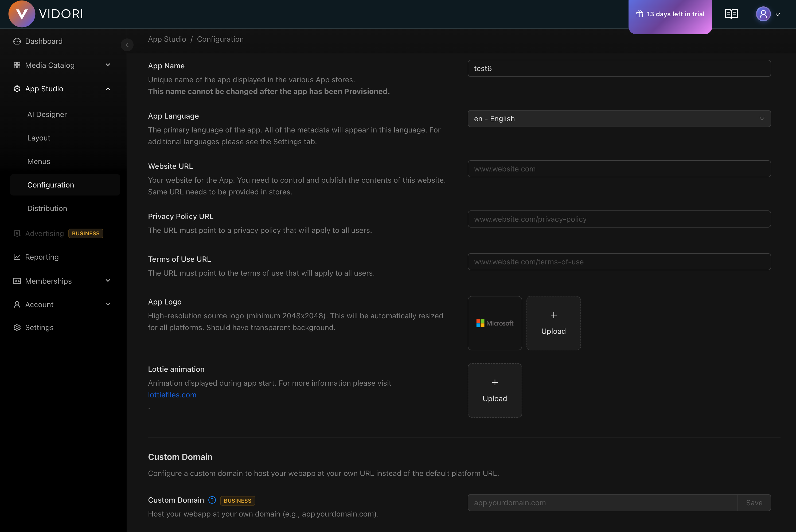Click the Save button next to Custom Domain
Viewport: 796px width, 532px height.
(754, 502)
